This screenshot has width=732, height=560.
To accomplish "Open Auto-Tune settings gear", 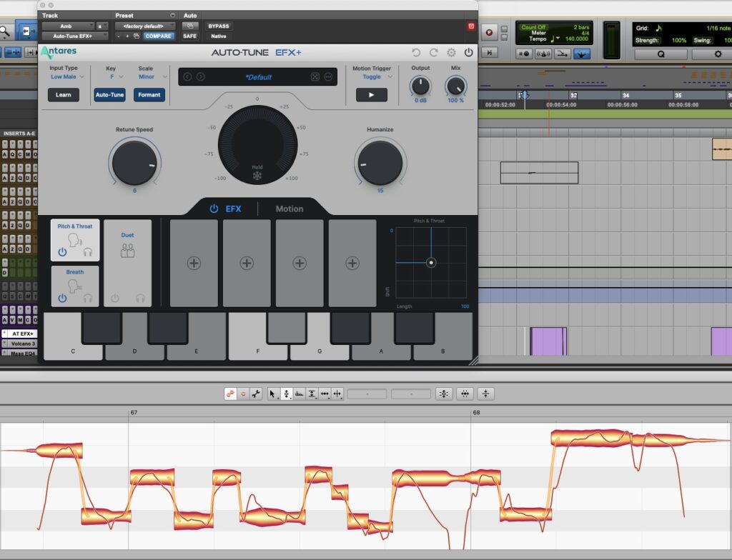I will pos(451,53).
